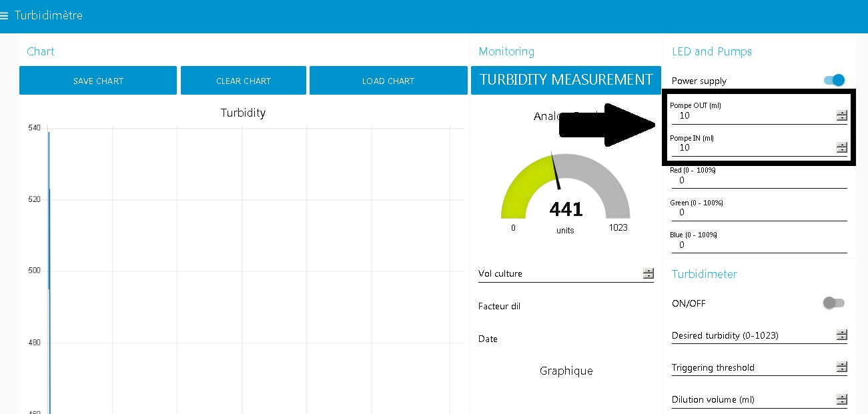Image resolution: width=868 pixels, height=414 pixels.
Task: Toggle the Power supply switch
Action: click(x=834, y=81)
